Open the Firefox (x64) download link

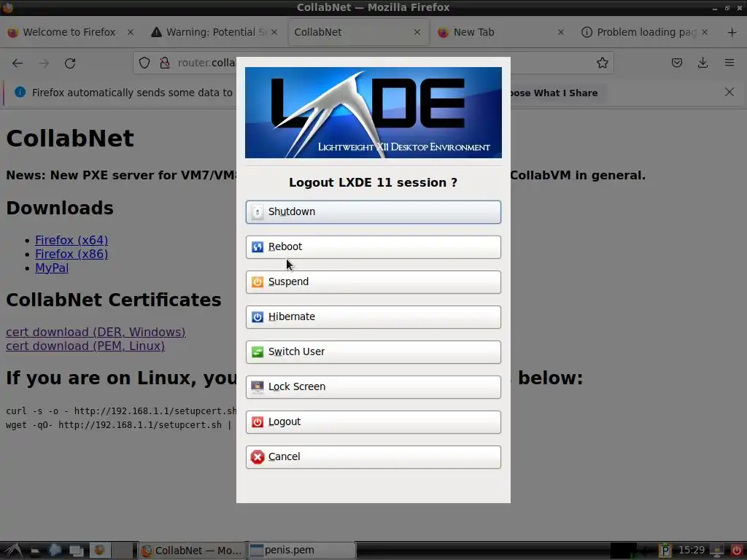click(71, 240)
